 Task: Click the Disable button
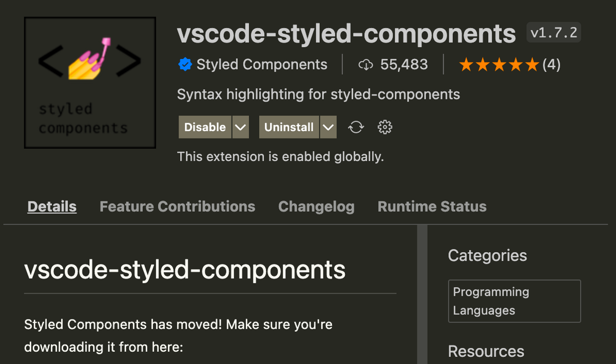(x=205, y=127)
